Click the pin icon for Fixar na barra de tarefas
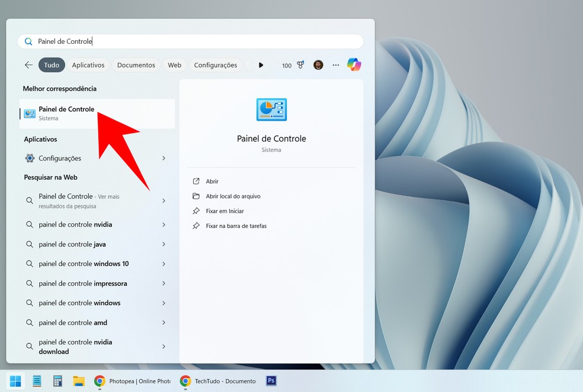Screen dimensions: 583x392 pyautogui.click(x=196, y=226)
